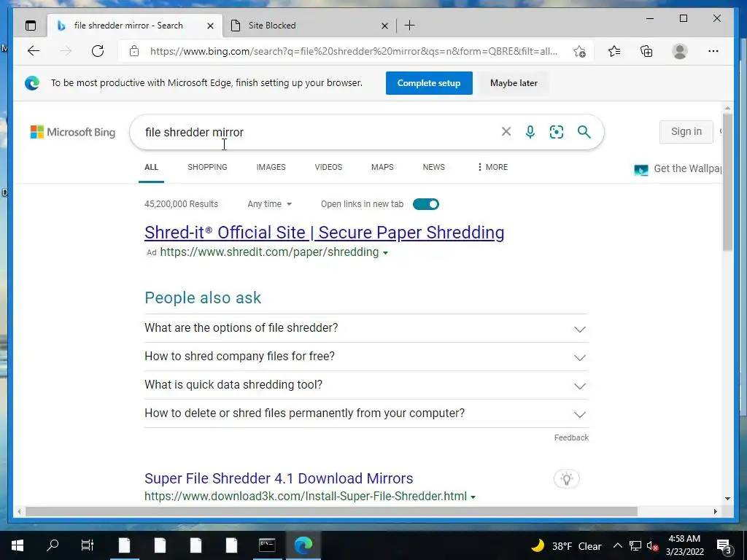The image size is (747, 560).
Task: Reload the page with the refresh icon
Action: pos(98,51)
